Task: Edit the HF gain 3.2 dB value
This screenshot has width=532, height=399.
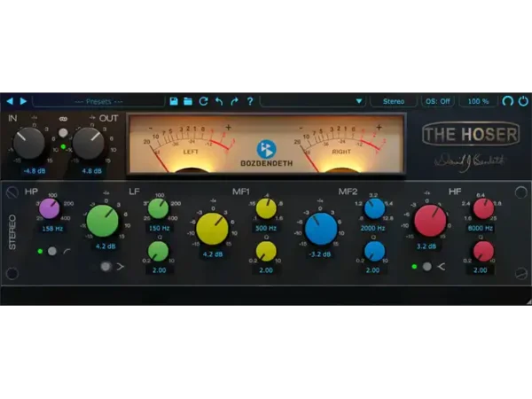Action: point(426,246)
